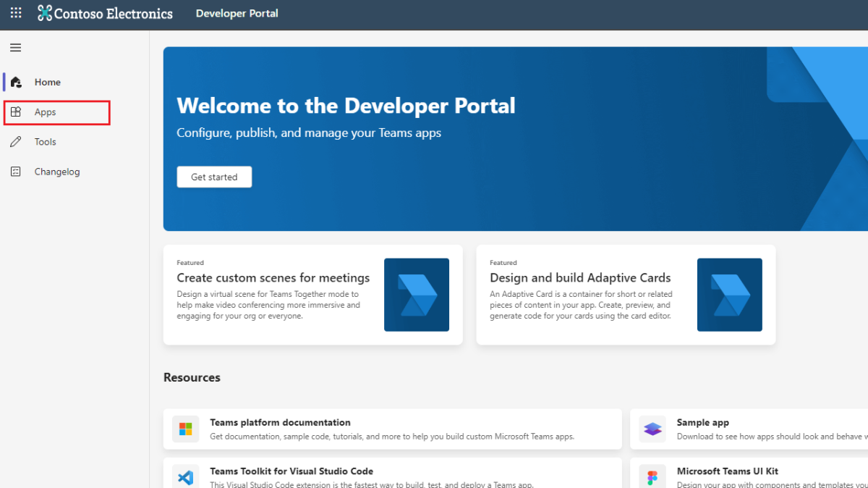Go to Tools in the sidebar
This screenshot has width=868, height=488.
(45, 142)
